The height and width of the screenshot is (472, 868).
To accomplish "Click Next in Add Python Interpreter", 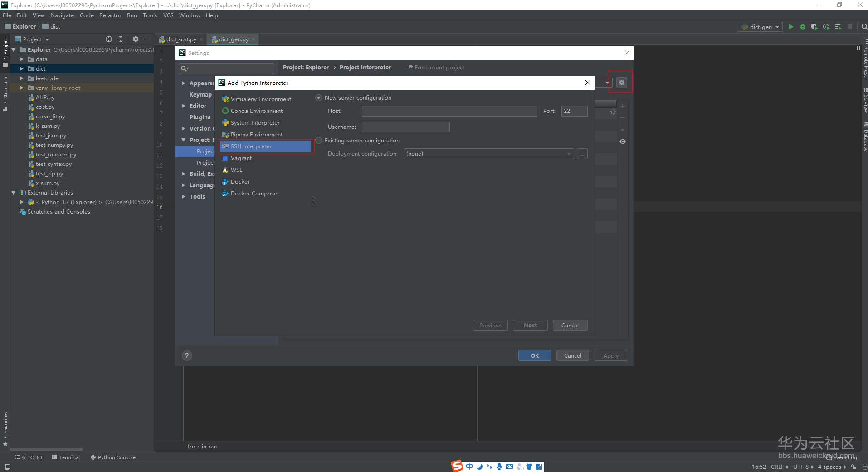I will click(x=530, y=325).
